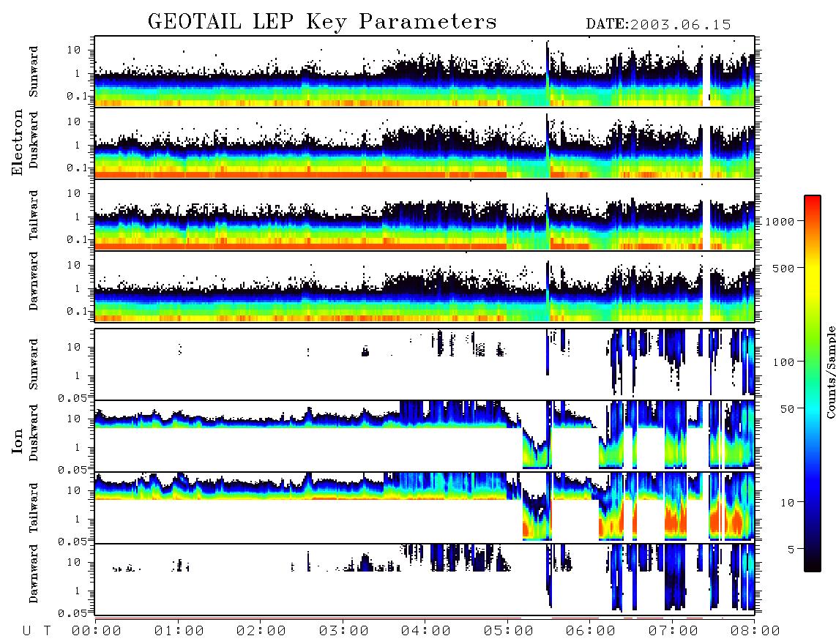This screenshot has height=644, width=836.
Task: Click the Ion "Dawnward" panel label
Action: point(34,574)
